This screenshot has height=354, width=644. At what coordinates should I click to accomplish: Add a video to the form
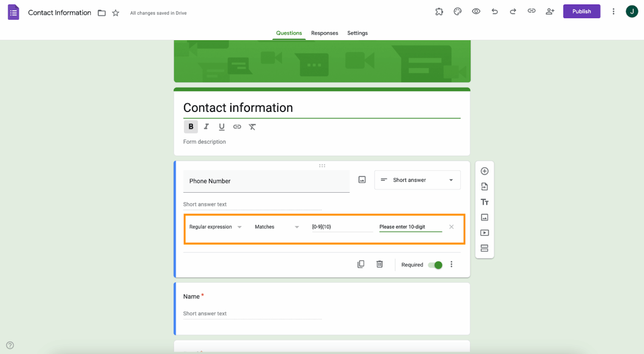[x=484, y=233]
